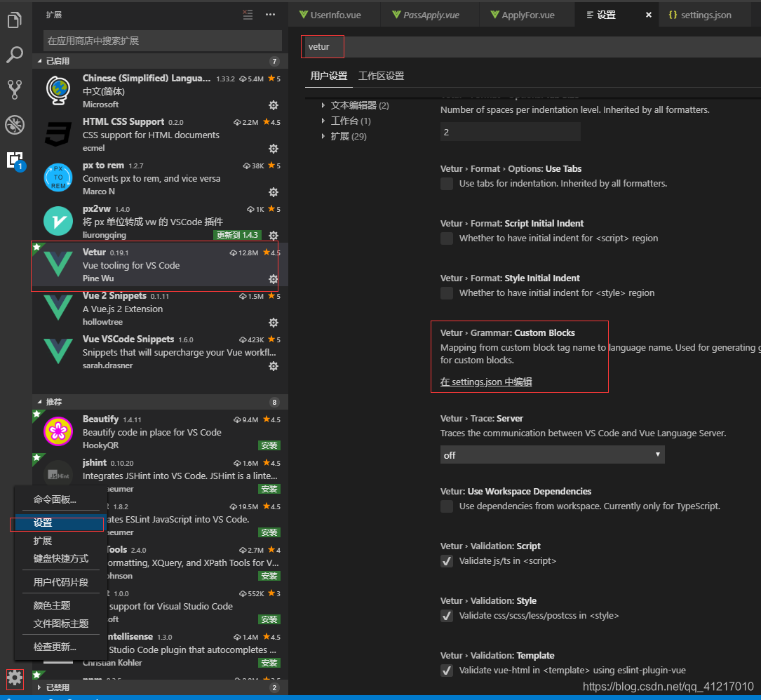This screenshot has width=761, height=700.
Task: Open the Extensions view icon
Action: (x=15, y=160)
